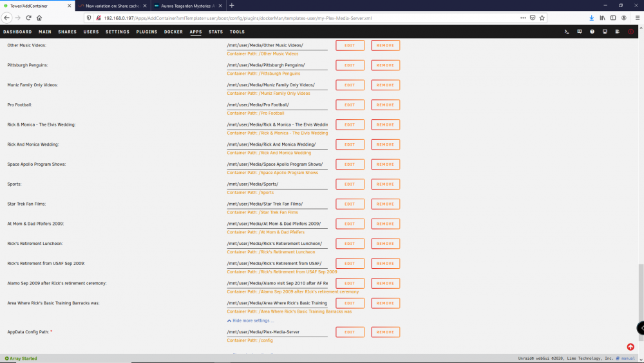Toggle the Unraid help question-mark icon
The image size is (644, 363).
click(x=592, y=32)
